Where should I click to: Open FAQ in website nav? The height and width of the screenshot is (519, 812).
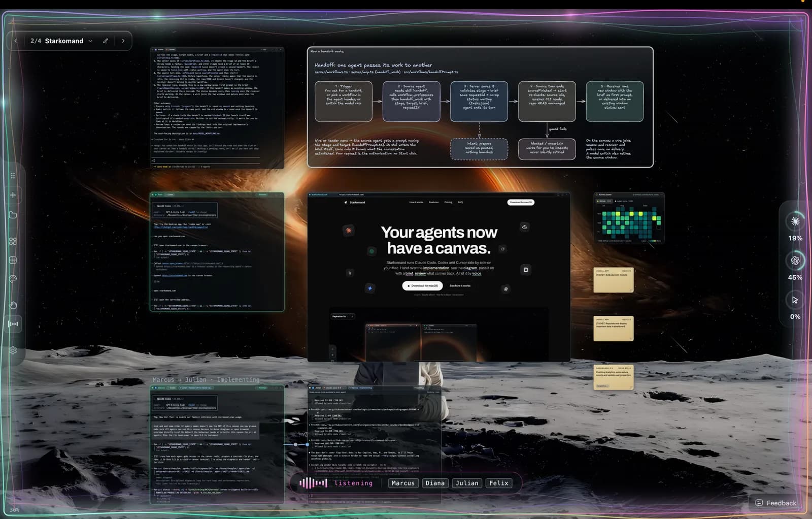pos(460,203)
